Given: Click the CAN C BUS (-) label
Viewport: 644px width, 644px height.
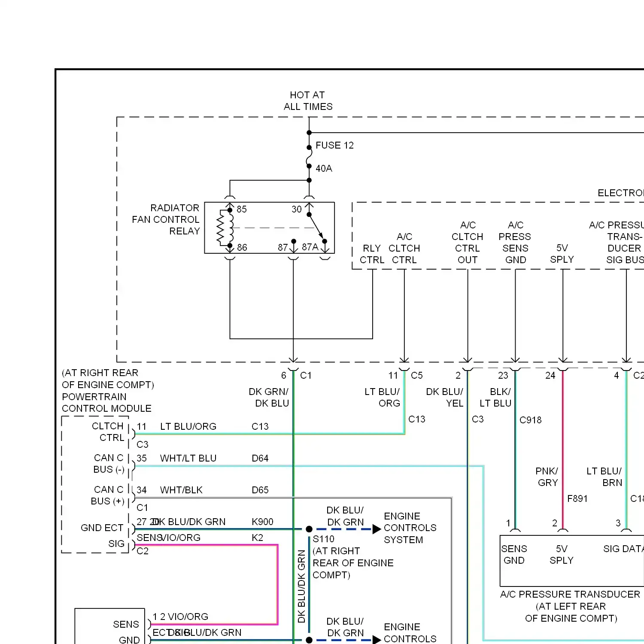Looking at the screenshot, I should 109,464.
